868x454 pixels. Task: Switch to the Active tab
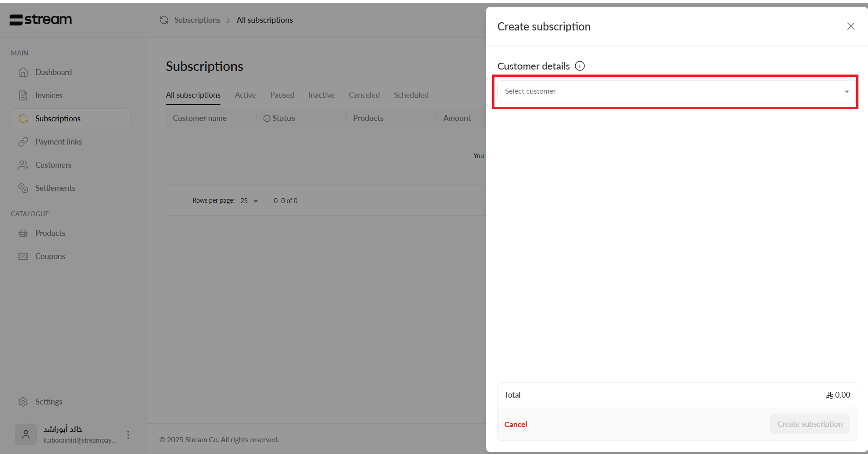pos(245,95)
